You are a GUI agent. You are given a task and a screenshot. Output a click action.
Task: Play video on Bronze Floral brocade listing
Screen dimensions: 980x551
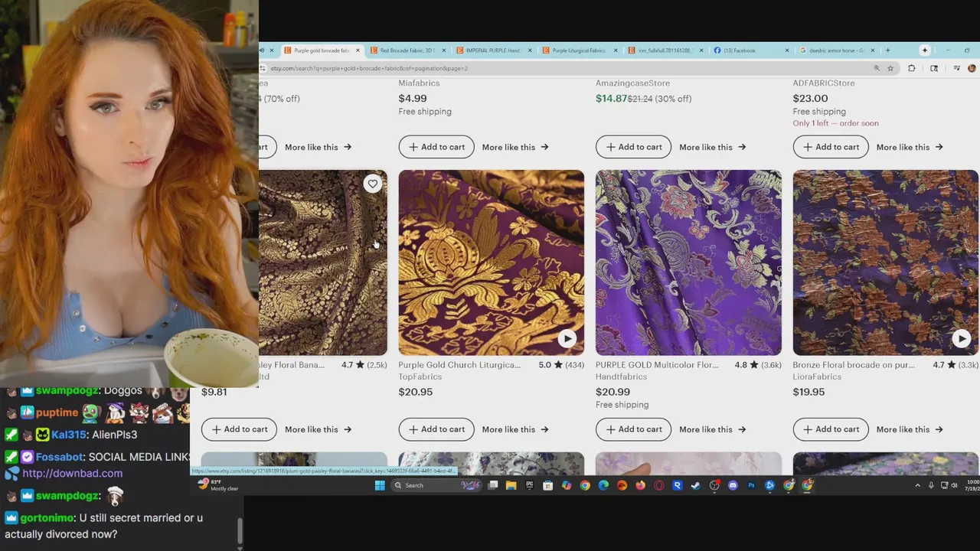pos(962,338)
